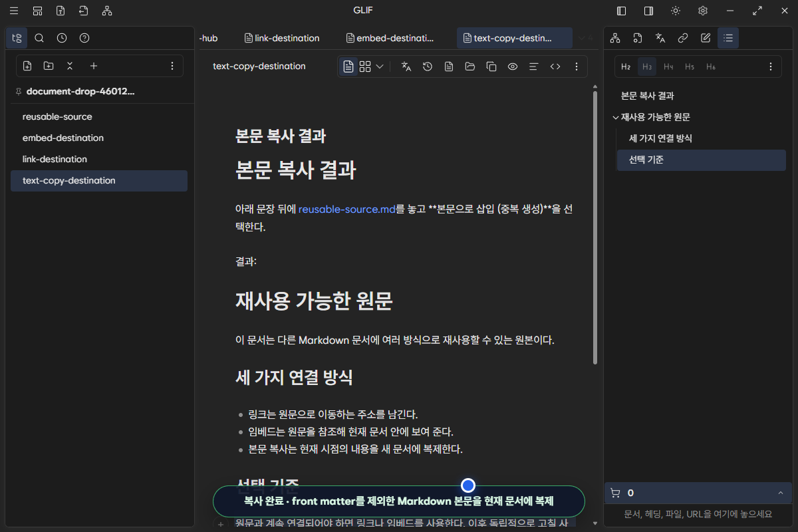Switch the light/dark theme
The image size is (798, 532).
point(676,11)
